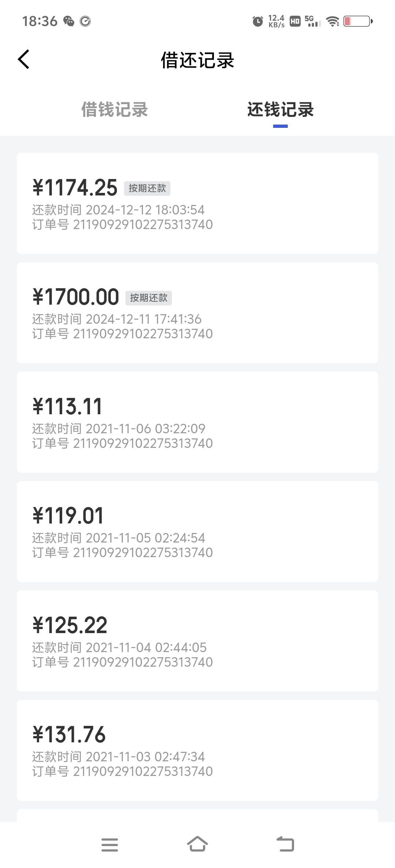Open the ¥113.11 repayment record
This screenshot has width=395, height=868.
(197, 422)
